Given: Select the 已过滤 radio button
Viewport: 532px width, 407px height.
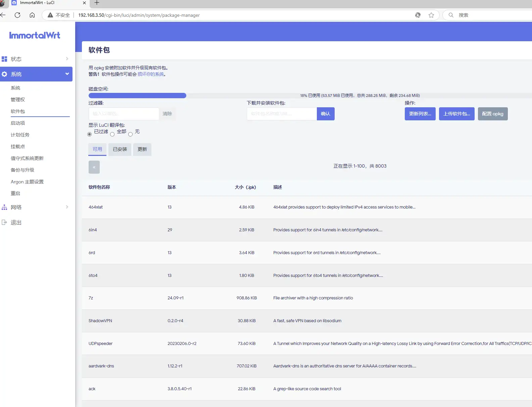Looking at the screenshot, I should point(89,134).
